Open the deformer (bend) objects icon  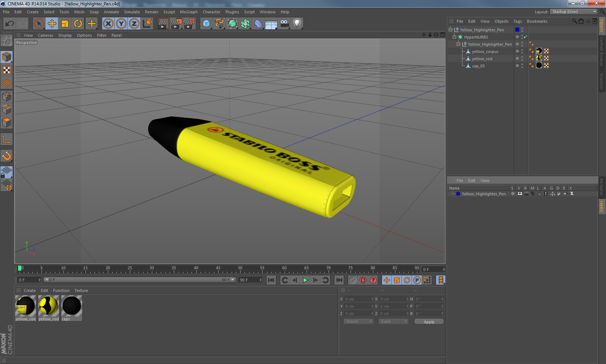pyautogui.click(x=258, y=24)
